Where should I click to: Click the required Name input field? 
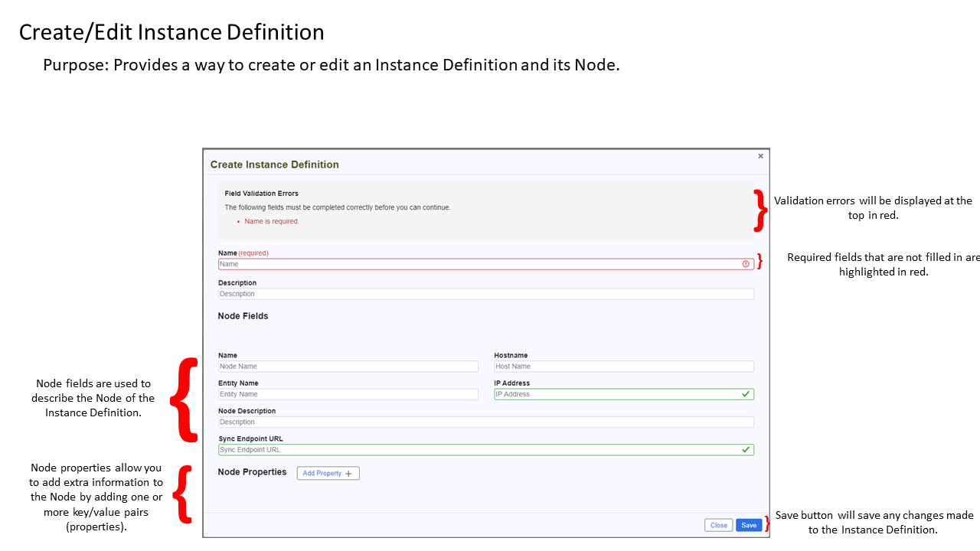click(486, 264)
